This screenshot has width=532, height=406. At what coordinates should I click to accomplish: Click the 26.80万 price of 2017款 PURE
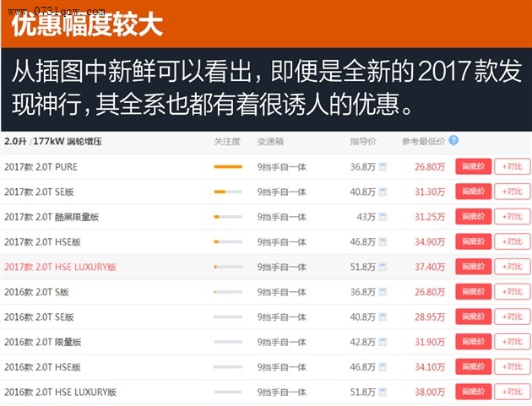coord(430,167)
